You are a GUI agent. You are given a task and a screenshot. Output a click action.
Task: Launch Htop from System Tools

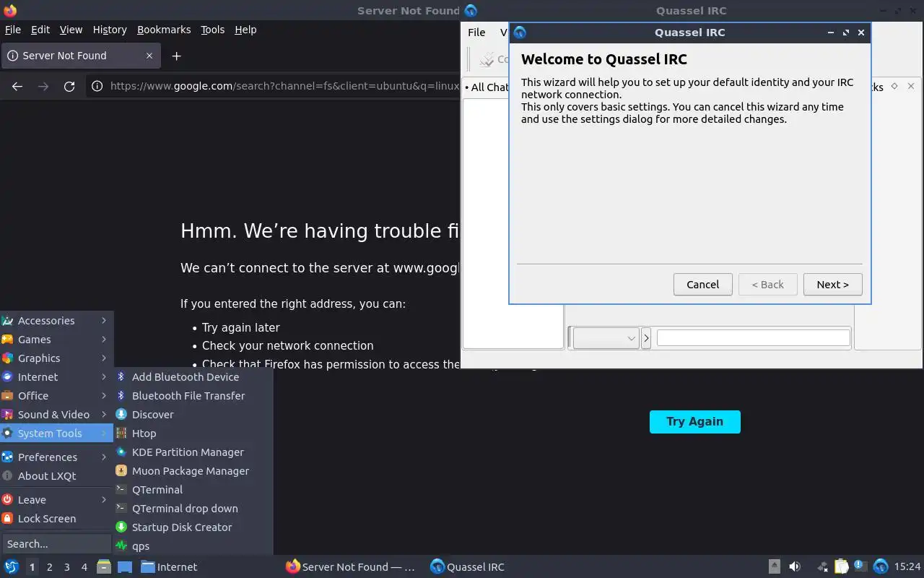coord(193,433)
